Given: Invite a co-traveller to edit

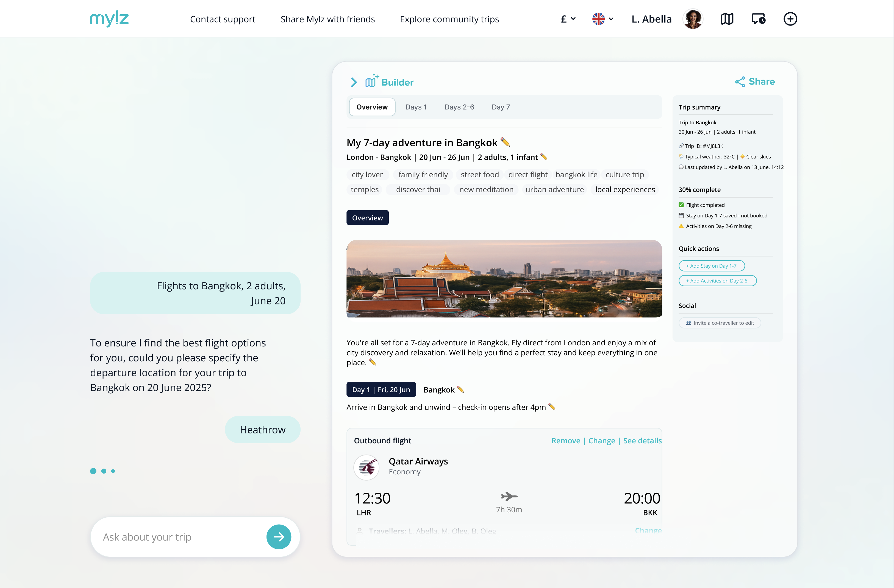Looking at the screenshot, I should pos(720,323).
